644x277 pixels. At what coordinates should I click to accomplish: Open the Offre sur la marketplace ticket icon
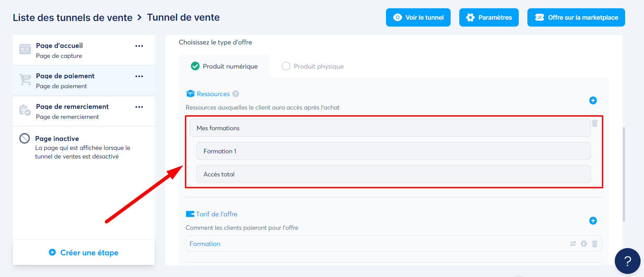539,17
